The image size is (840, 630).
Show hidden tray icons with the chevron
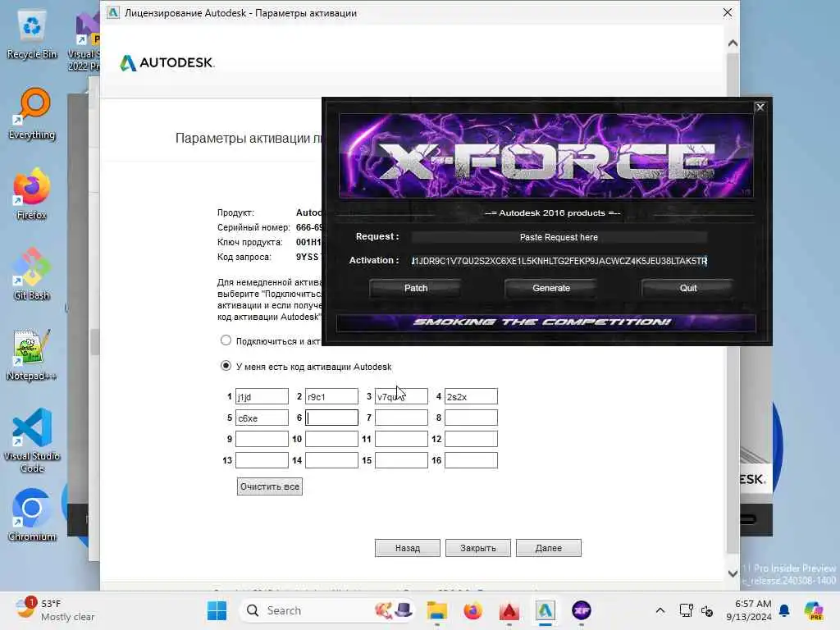tap(660, 610)
